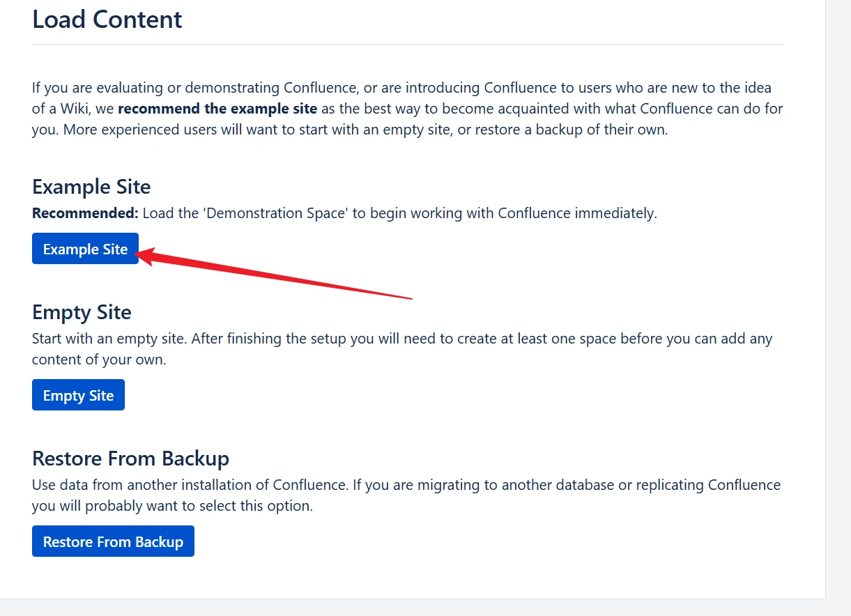The width and height of the screenshot is (851, 616).
Task: Click the Restore From Backup section heading
Action: point(130,459)
